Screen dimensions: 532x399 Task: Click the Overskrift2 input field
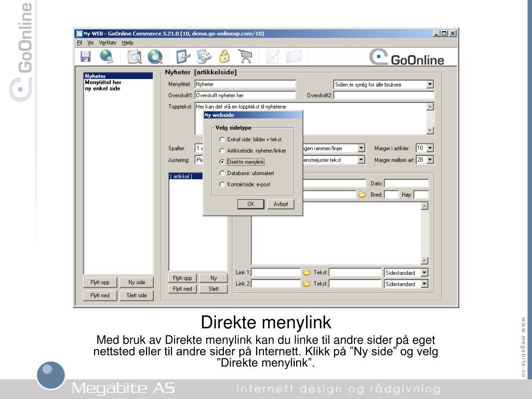pyautogui.click(x=384, y=96)
